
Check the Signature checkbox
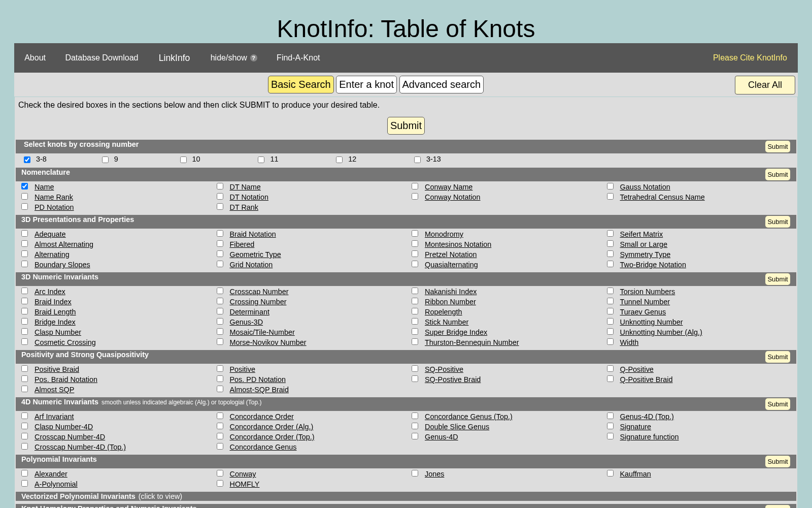610,426
